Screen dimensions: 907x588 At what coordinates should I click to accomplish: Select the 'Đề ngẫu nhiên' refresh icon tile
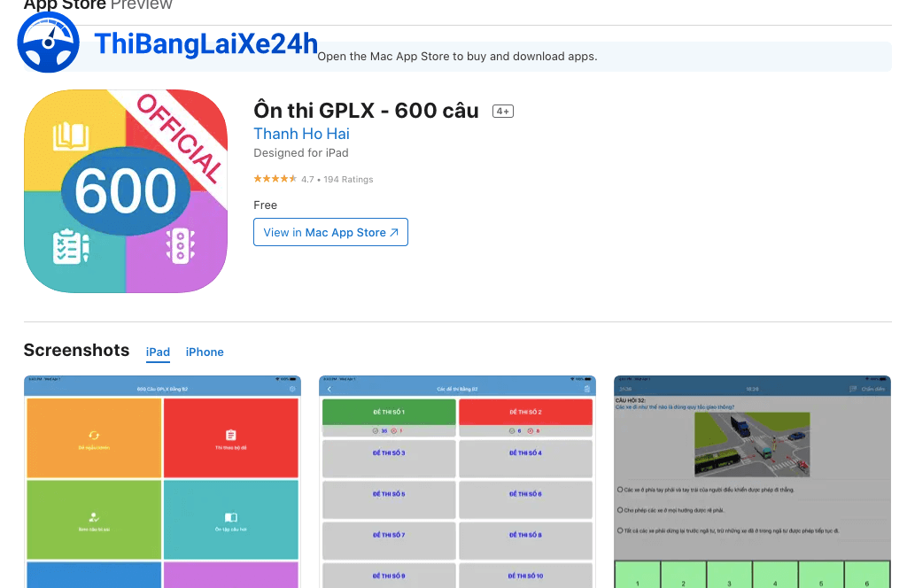click(93, 436)
